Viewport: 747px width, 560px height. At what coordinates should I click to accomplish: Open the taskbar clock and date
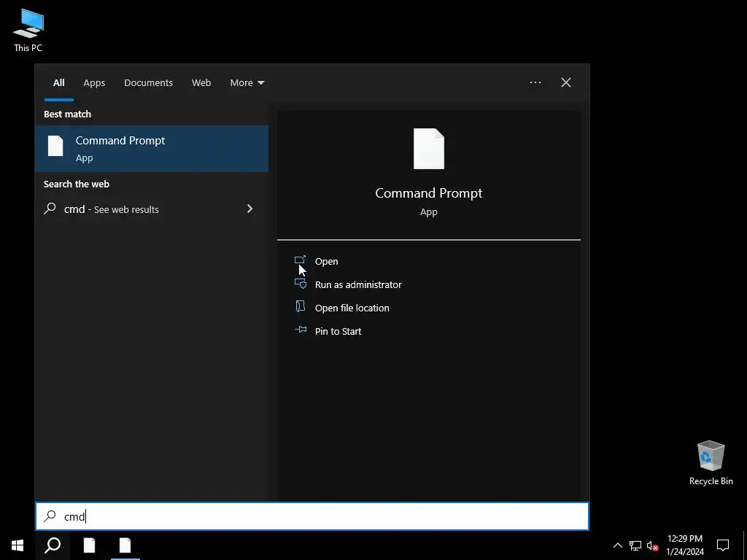pos(684,545)
